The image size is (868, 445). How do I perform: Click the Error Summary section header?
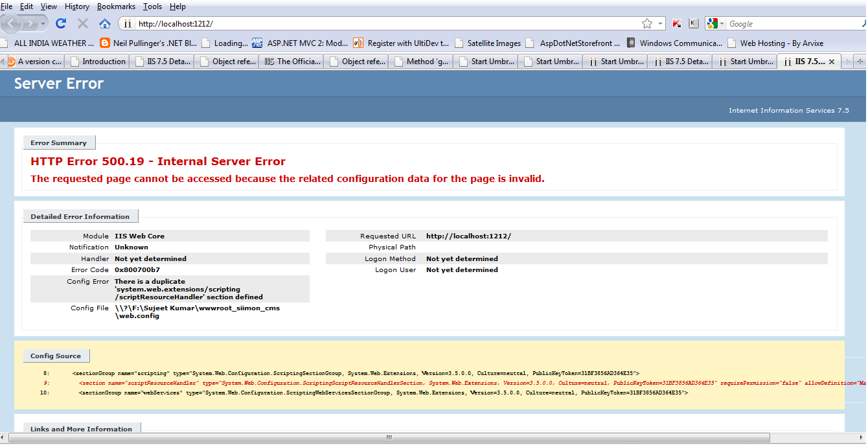pyautogui.click(x=59, y=143)
